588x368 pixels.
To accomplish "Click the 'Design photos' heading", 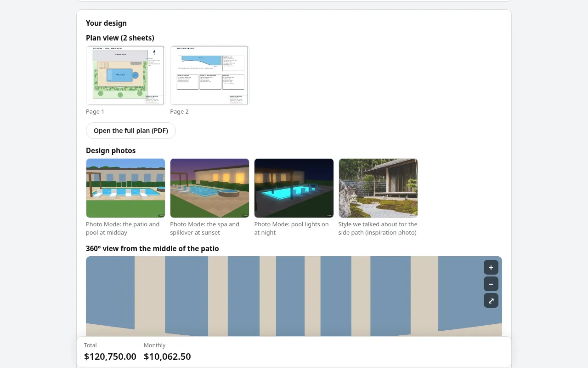I will (x=111, y=150).
